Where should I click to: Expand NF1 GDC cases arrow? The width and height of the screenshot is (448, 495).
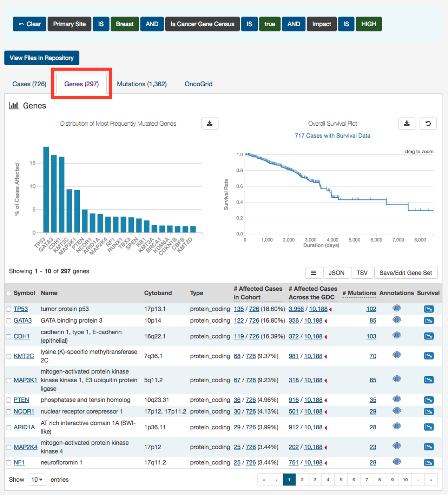(326, 463)
